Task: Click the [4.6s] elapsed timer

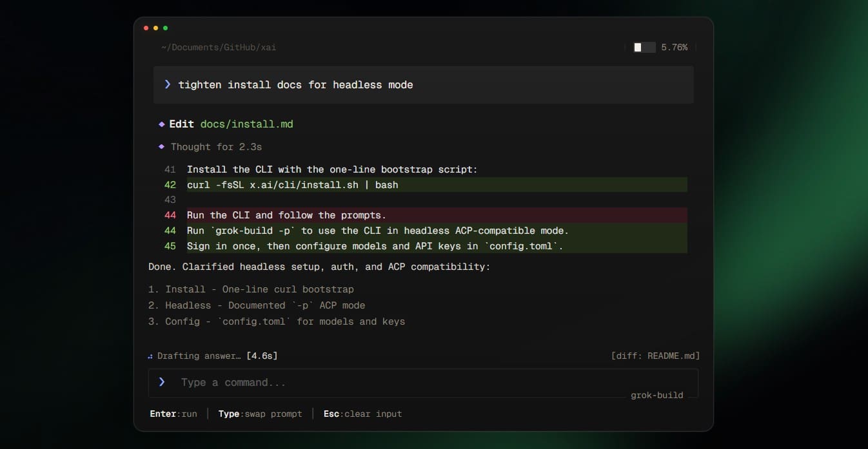Action: 262,356
